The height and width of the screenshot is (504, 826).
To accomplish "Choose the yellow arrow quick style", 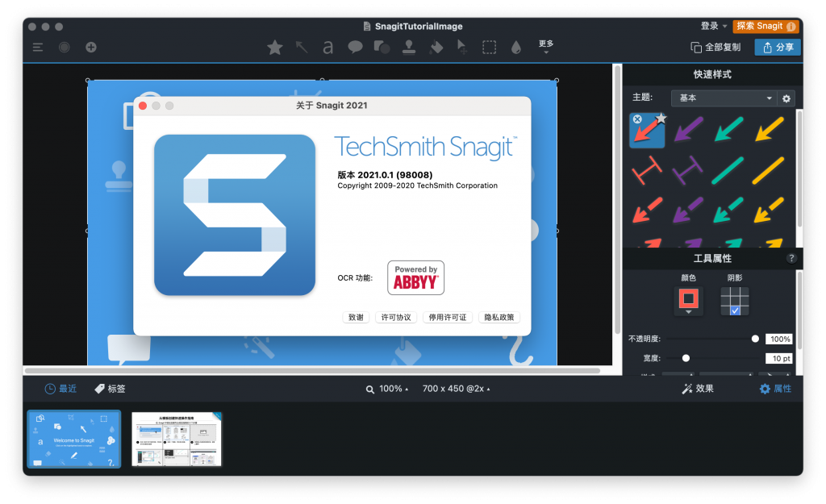I will click(x=769, y=130).
